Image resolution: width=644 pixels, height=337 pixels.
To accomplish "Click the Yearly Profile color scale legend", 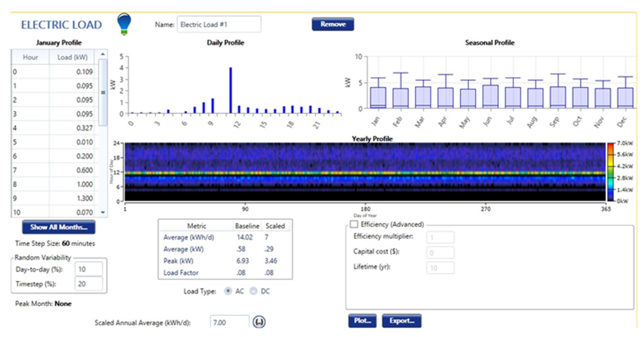I will [610, 172].
